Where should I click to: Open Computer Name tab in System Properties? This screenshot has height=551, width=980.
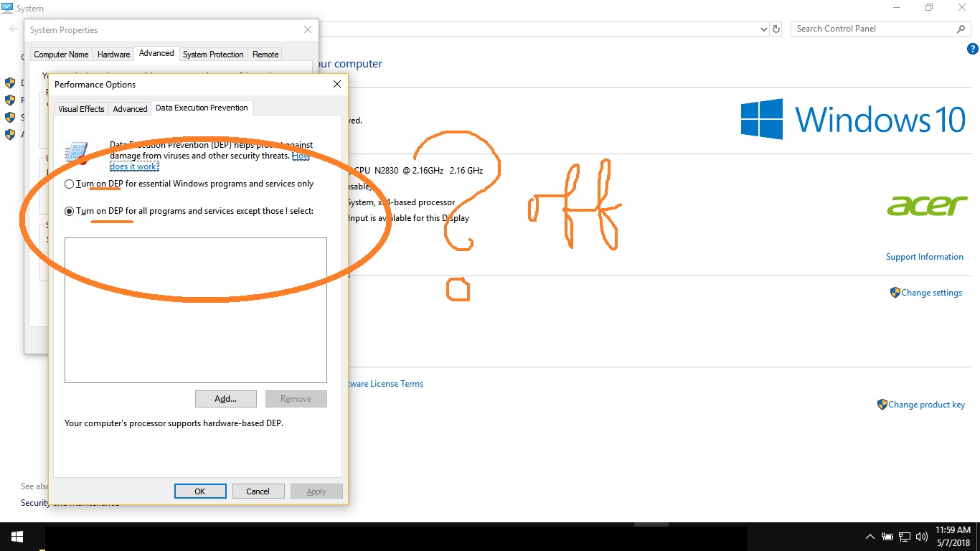[62, 55]
